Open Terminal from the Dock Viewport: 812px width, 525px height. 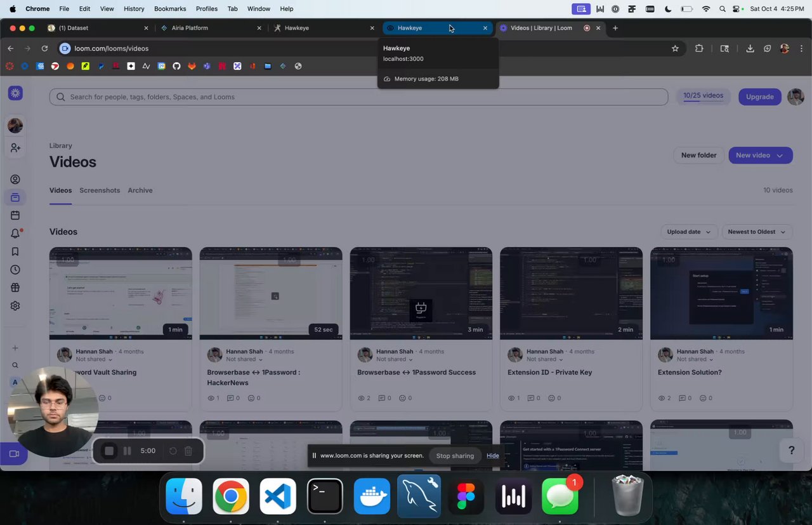(x=325, y=496)
